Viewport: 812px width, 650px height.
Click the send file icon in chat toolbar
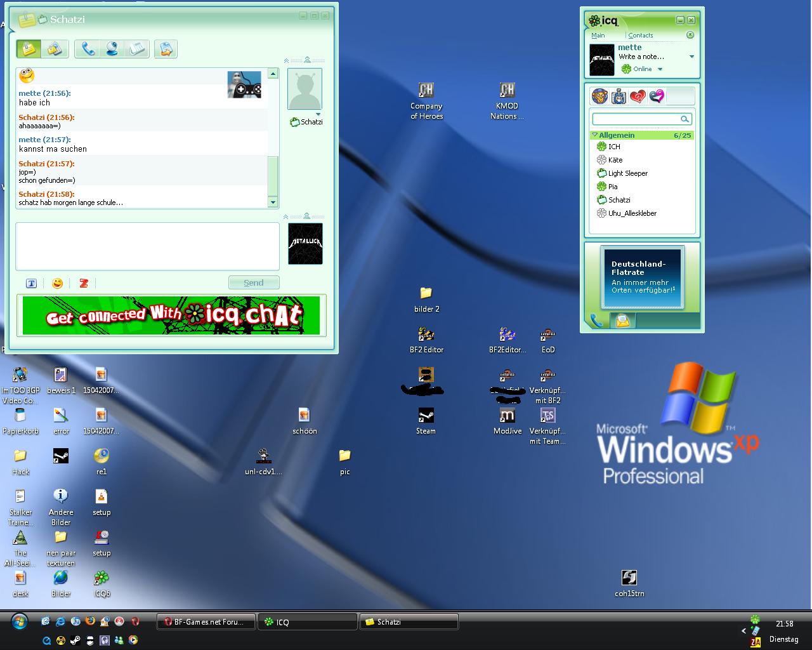(166, 49)
